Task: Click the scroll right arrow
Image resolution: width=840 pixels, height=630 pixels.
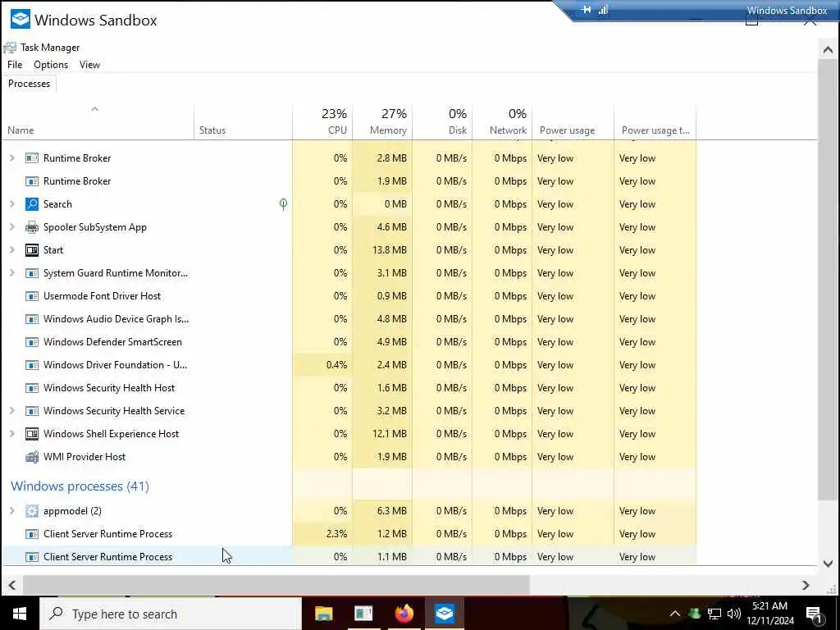Action: pos(806,586)
